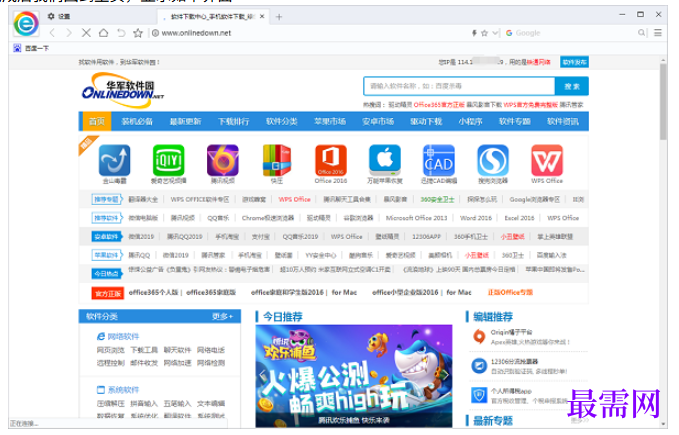The height and width of the screenshot is (435, 679).
Task: Click the colorful archive (快压) app icon
Action: [x=277, y=160]
